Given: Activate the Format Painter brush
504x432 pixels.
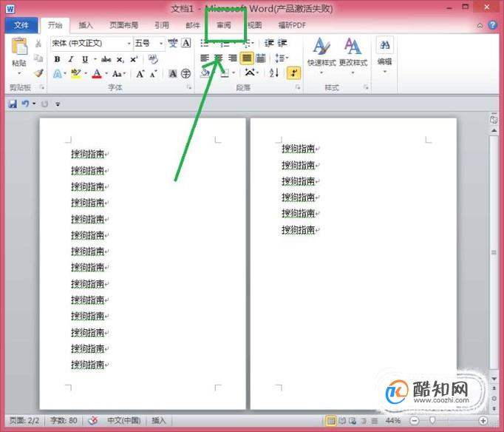Looking at the screenshot, I should [x=38, y=73].
